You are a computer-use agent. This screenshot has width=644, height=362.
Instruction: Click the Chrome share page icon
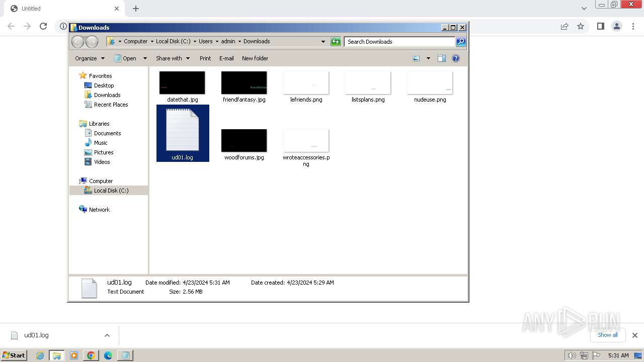tap(565, 26)
